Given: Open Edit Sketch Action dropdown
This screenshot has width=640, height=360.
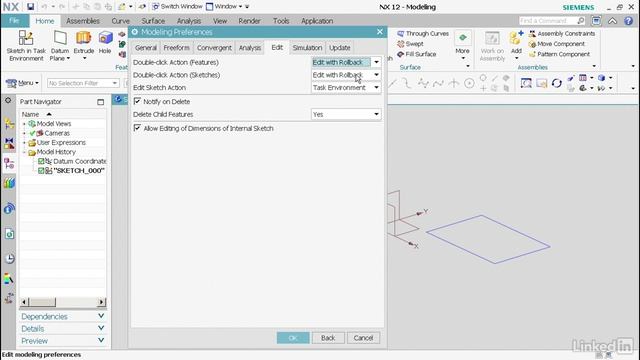Looking at the screenshot, I should (346, 87).
